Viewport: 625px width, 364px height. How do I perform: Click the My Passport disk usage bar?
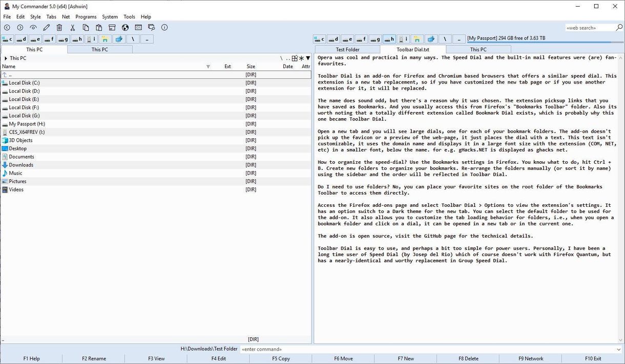pos(545,43)
